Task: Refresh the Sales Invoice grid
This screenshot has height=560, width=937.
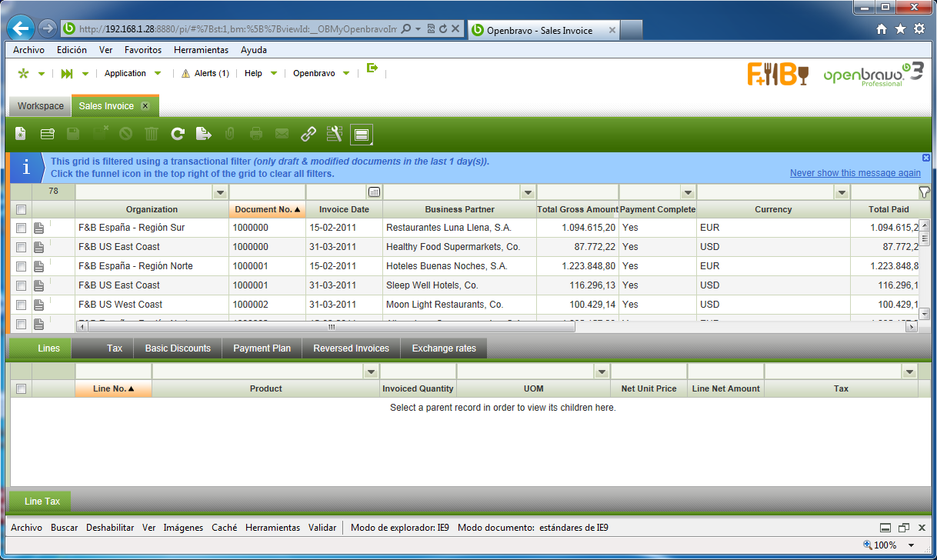Action: coord(178,135)
